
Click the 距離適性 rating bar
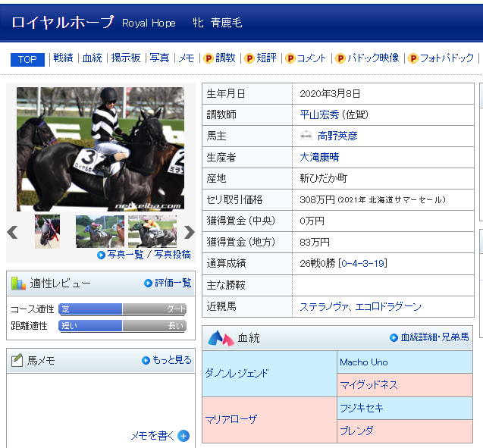click(122, 326)
